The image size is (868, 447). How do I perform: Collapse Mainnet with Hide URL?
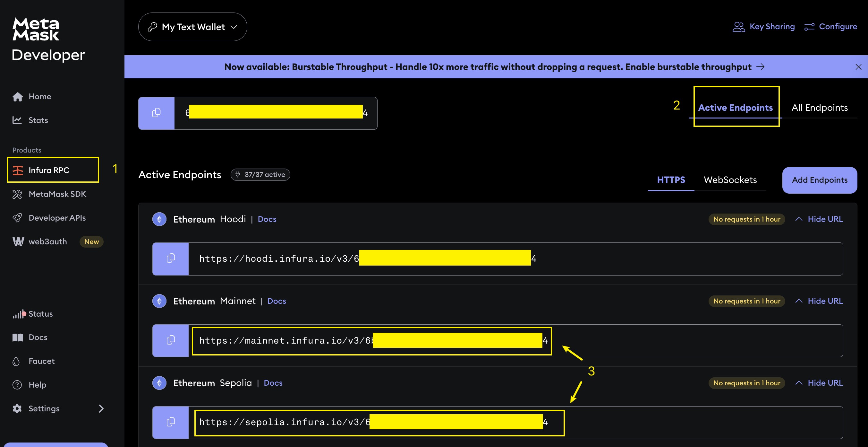(x=819, y=301)
